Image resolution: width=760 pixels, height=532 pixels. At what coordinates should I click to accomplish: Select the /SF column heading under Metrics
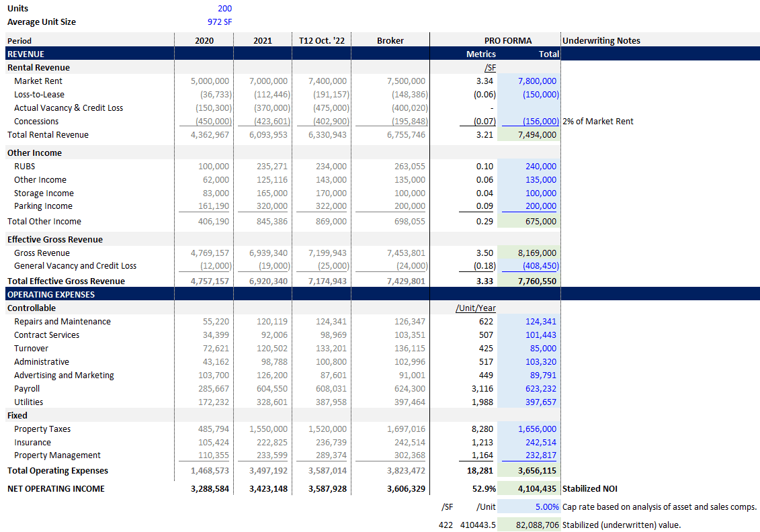[x=489, y=67]
